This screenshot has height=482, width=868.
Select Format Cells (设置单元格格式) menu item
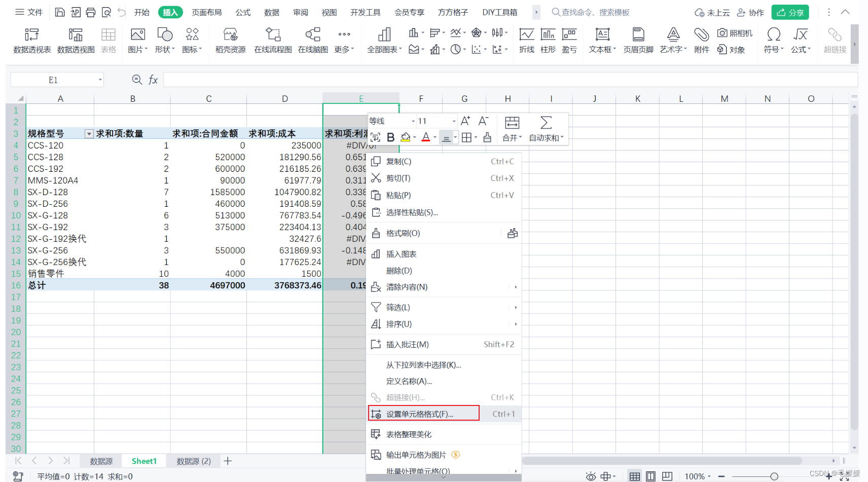pyautogui.click(x=444, y=414)
